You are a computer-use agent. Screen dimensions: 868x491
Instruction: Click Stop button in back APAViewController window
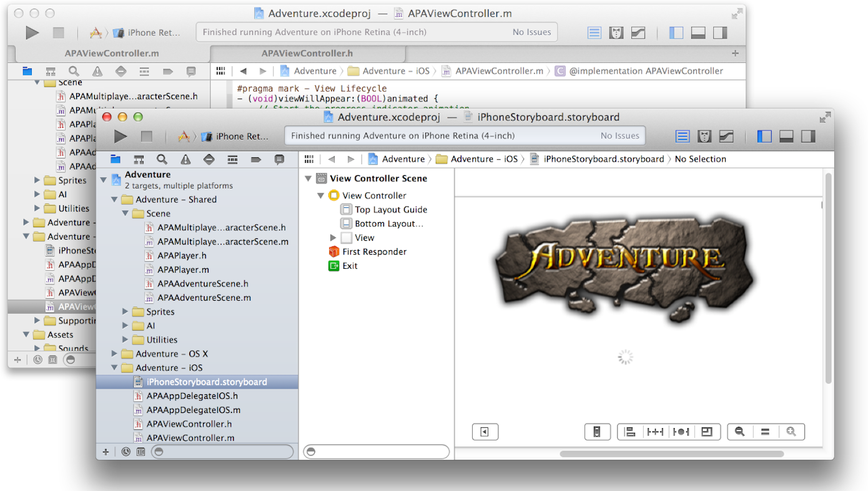pos(58,32)
